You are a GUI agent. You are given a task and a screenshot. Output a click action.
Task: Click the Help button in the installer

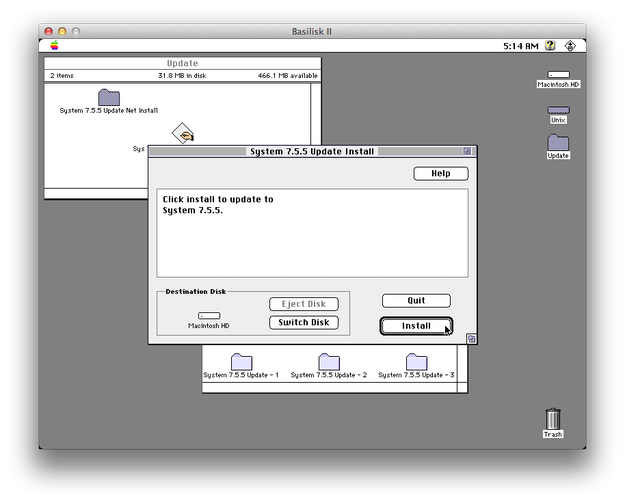tap(441, 173)
